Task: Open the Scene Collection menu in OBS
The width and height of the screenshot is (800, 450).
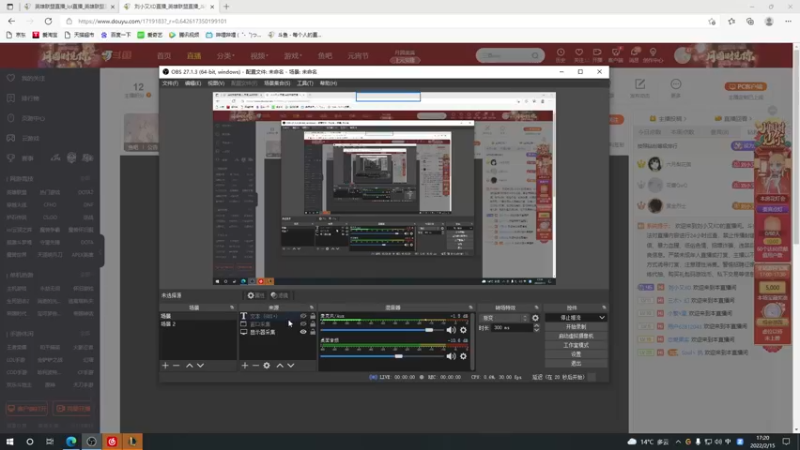Action: pyautogui.click(x=277, y=83)
